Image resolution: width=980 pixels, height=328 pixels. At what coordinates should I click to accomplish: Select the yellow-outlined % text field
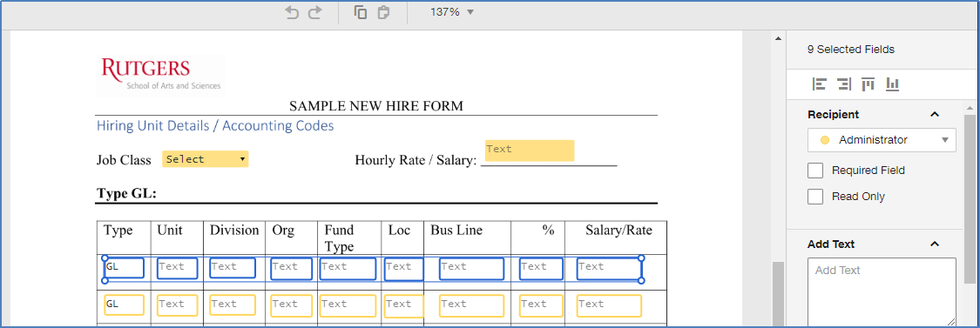click(x=541, y=305)
